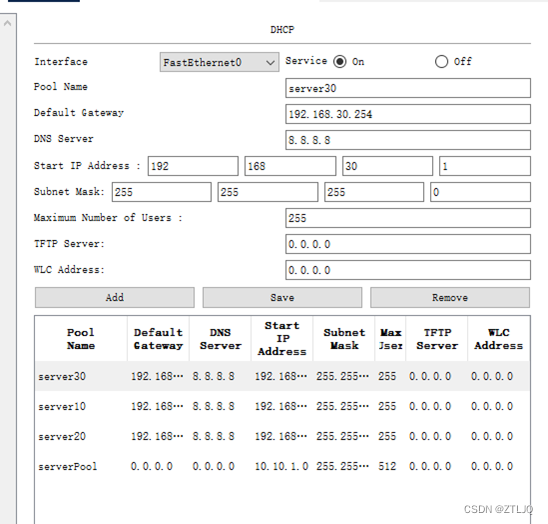Turn DHCP service On
The image size is (548, 524).
pyautogui.click(x=340, y=62)
